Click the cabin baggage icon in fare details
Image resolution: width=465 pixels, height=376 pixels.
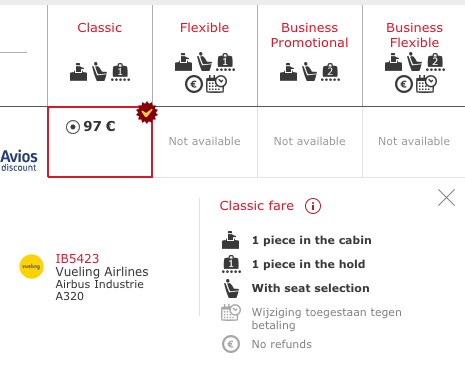(230, 240)
